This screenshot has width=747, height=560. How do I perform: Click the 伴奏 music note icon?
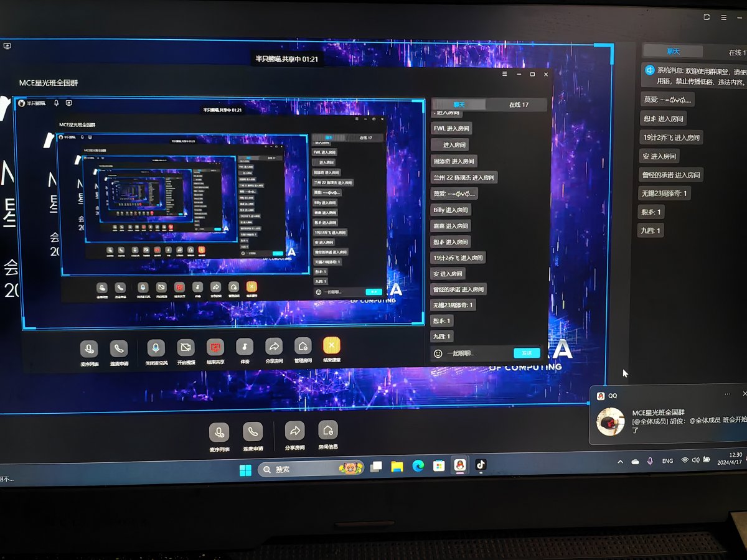(245, 346)
